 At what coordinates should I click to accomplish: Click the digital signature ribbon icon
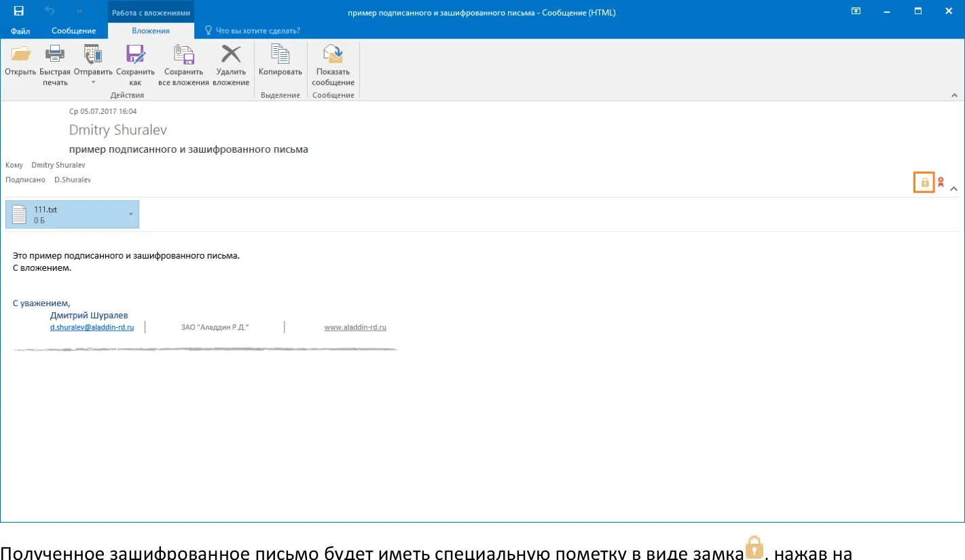click(941, 183)
